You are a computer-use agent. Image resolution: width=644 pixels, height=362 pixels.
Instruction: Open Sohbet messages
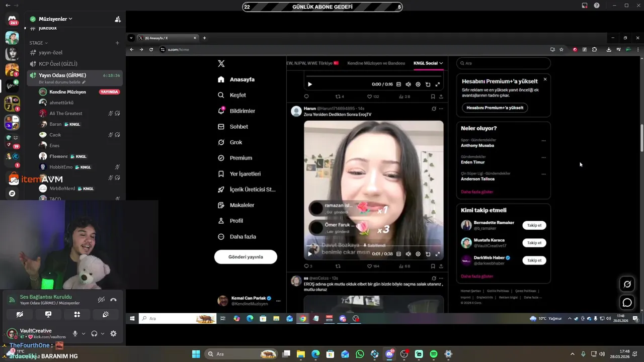(233, 127)
